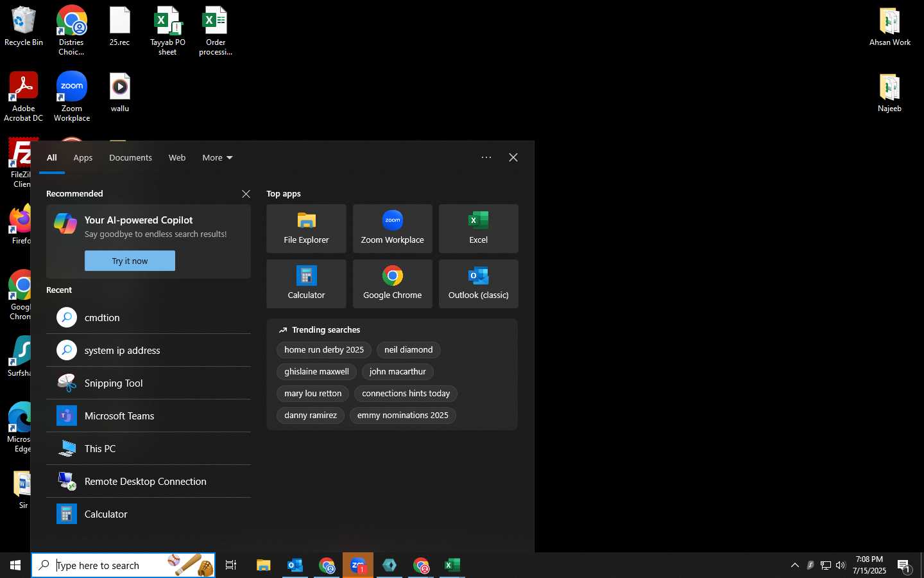Screen dimensions: 924x578
Task: Open Calculator in Recent list
Action: point(148,514)
